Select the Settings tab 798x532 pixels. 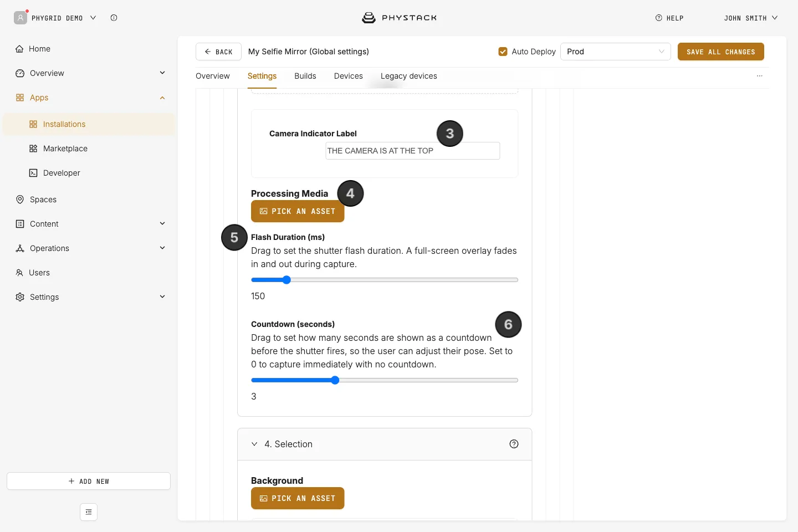262,76
